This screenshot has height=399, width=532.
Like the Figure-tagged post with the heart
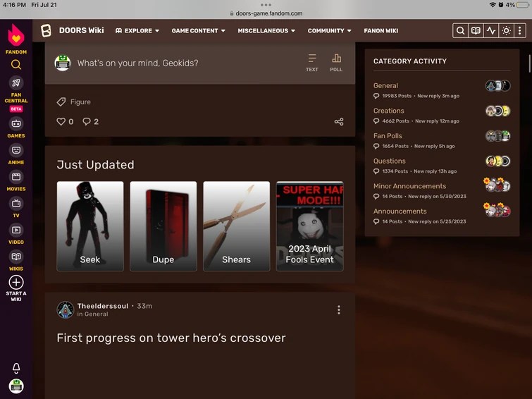pyautogui.click(x=61, y=121)
